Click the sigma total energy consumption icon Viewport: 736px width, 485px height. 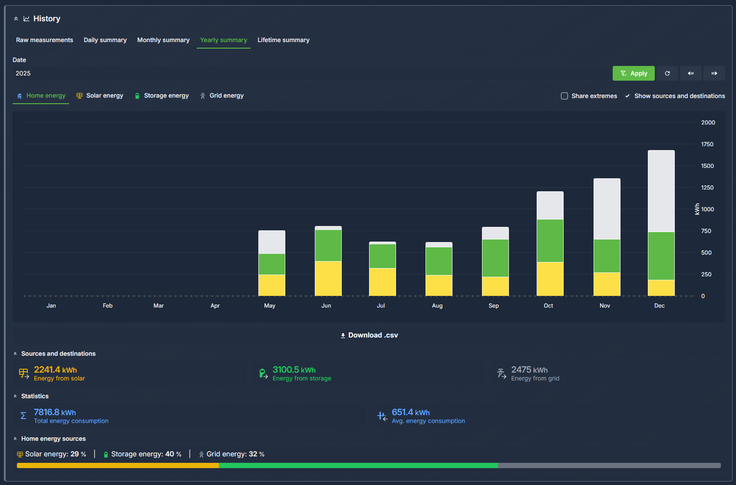point(24,415)
